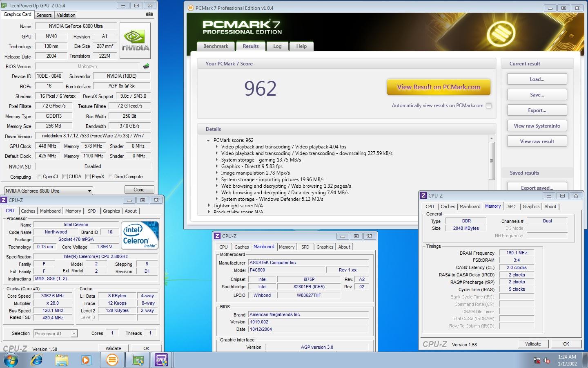This screenshot has width=588, height=368.
Task: Click the CPU-Z Mainboard window title icon
Action: 217,236
